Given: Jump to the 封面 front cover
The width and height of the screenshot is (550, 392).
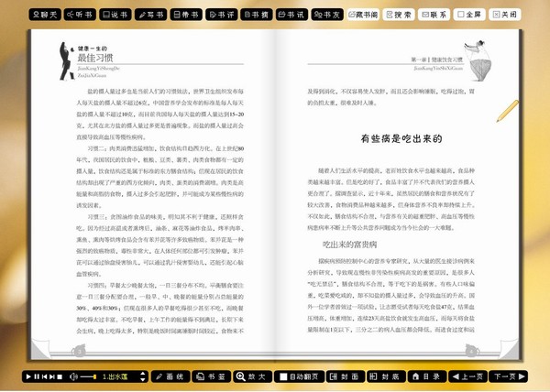Looking at the screenshot, I should tap(346, 376).
